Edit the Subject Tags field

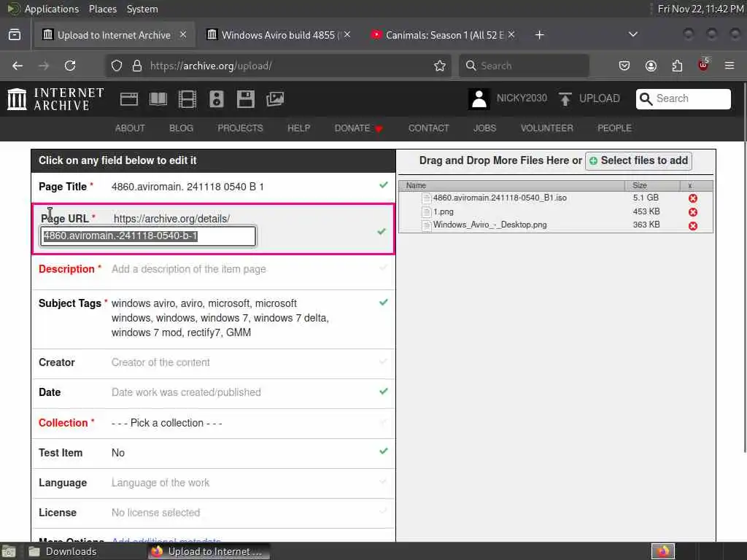click(x=214, y=319)
